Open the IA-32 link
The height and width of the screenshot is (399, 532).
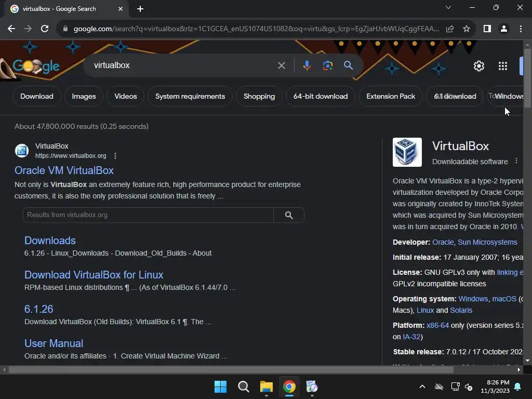(x=411, y=337)
